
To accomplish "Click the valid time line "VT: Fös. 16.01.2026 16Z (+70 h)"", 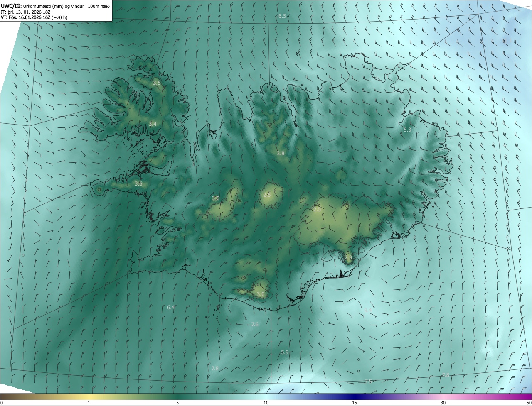I will pos(34,17).
